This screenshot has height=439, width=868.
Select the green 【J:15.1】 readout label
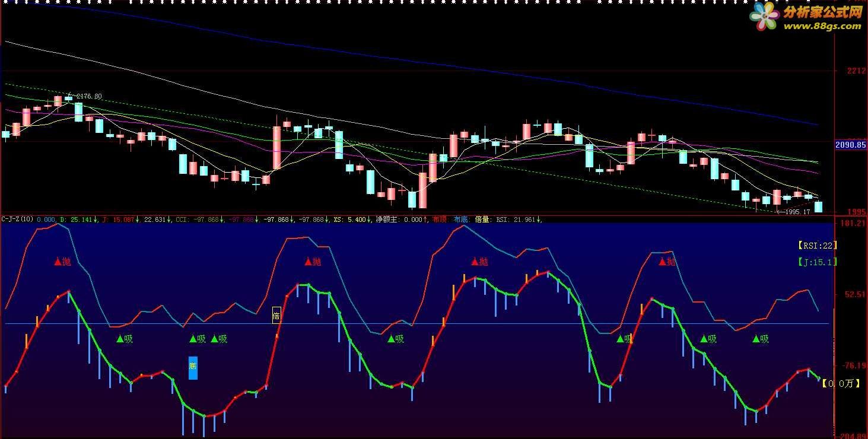click(x=817, y=262)
